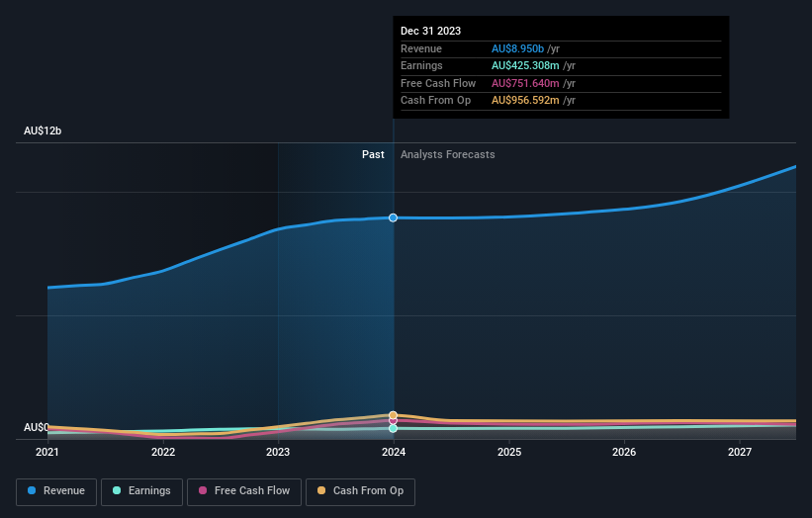
Task: Click the Dec 31 2023 tooltip date
Action: point(430,31)
